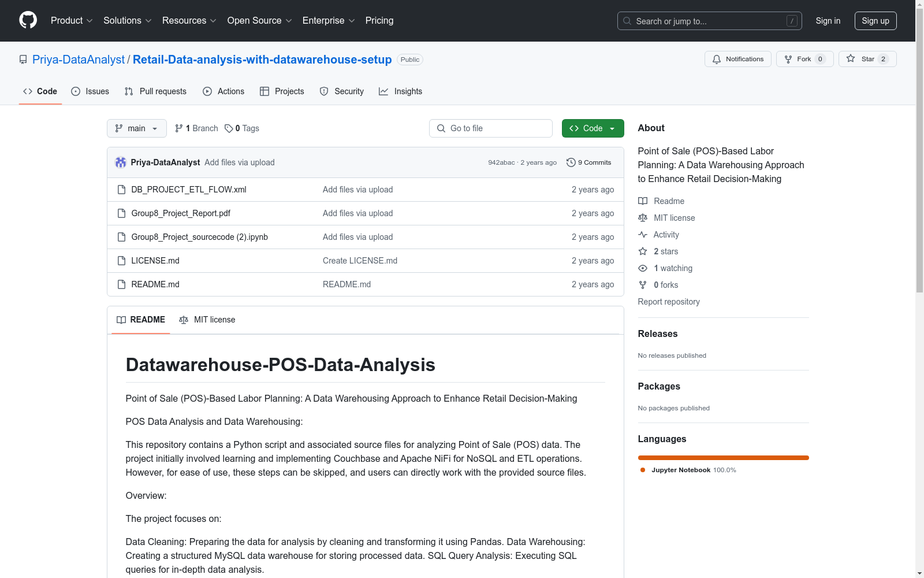Click the orange language bar
924x578 pixels.
(723, 458)
